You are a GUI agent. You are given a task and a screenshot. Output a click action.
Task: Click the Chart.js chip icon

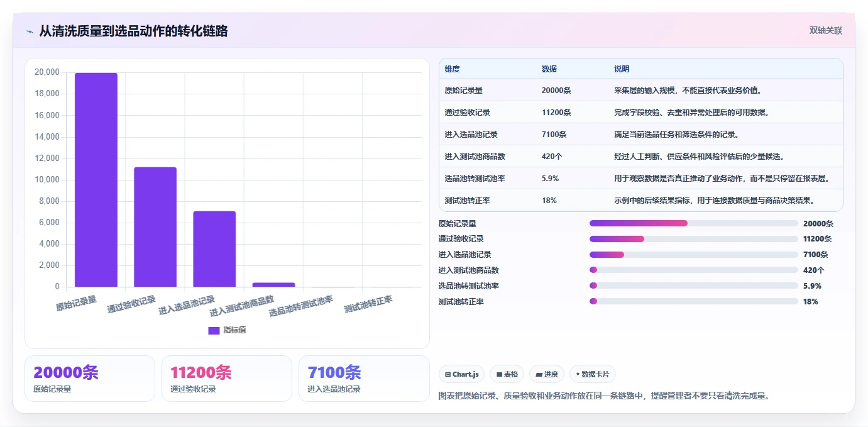448,374
